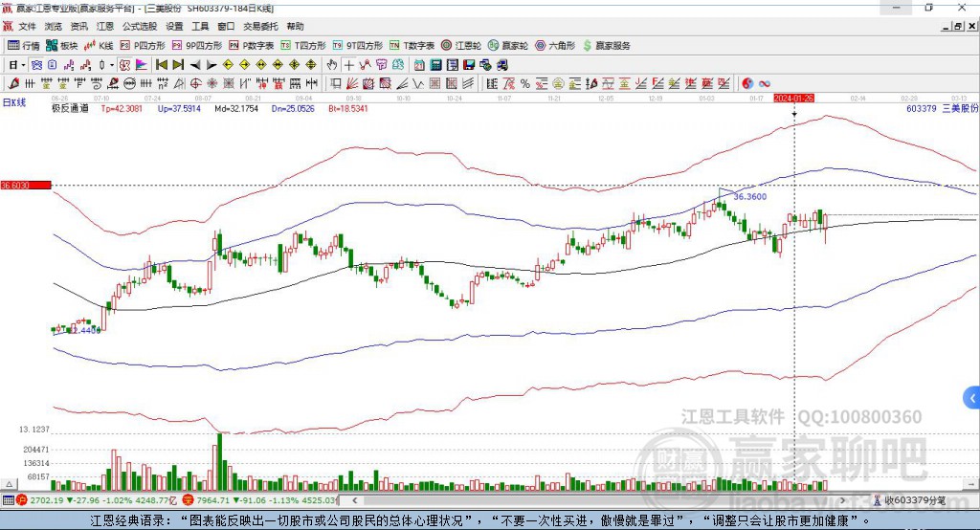Open the 赢家服务 service link
980x530 pixels.
606,46
